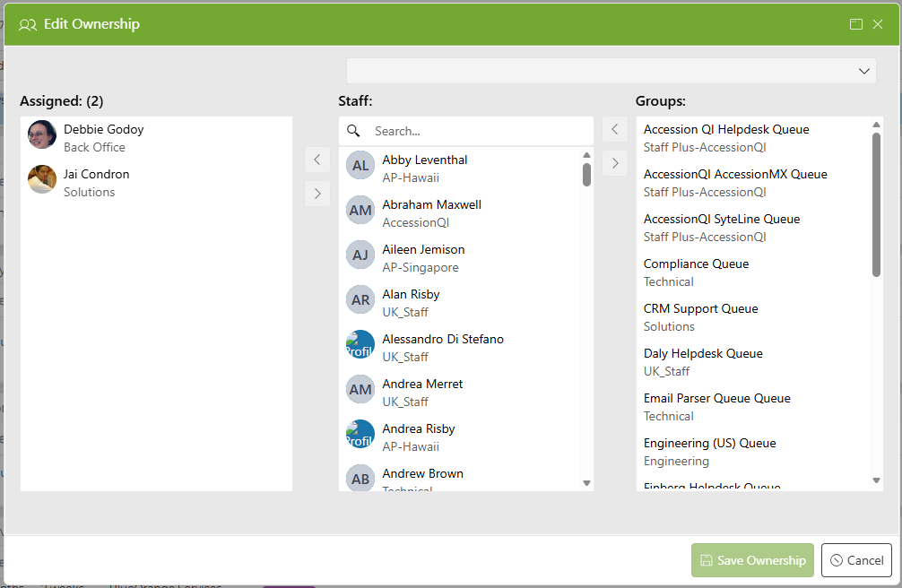Select CRM Support Queue group
This screenshot has width=902, height=588.
(753, 317)
